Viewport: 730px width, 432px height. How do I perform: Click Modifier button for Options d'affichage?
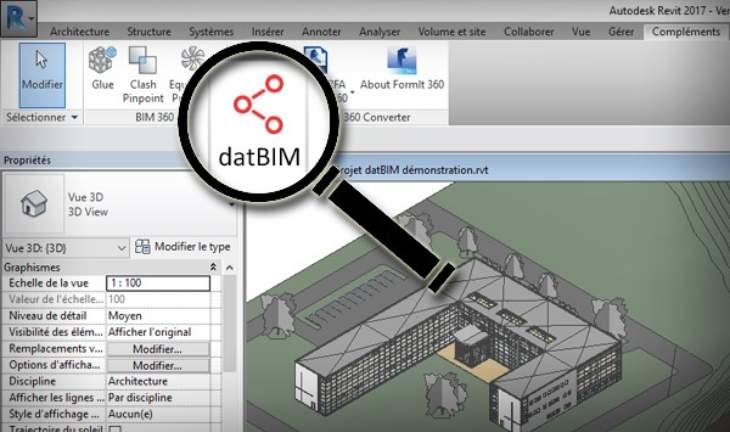pyautogui.click(x=158, y=365)
